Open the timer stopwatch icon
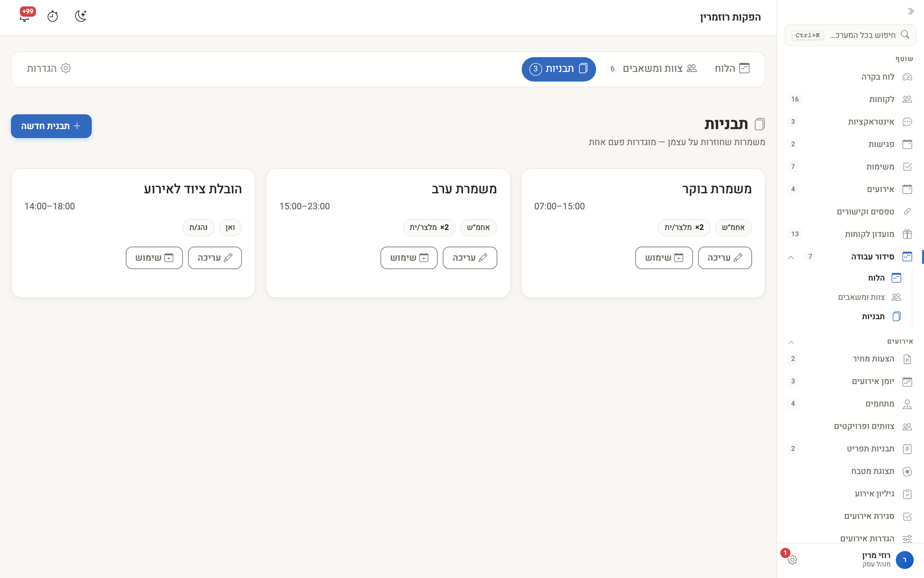This screenshot has height=578, width=924. [x=52, y=16]
